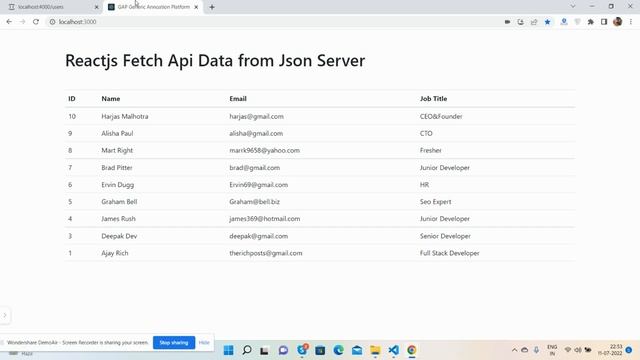Click the browser forward arrow
Screen dimensions: 640x360
pos(22,22)
